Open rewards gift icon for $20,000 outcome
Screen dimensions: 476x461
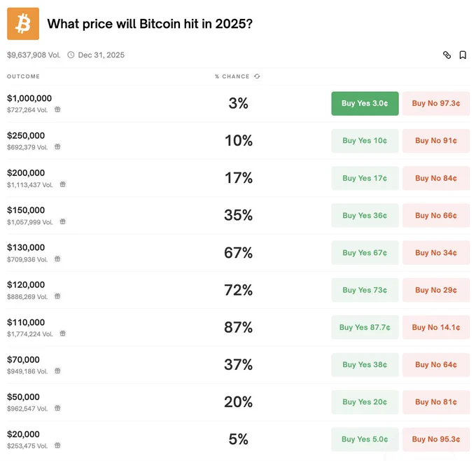tap(57, 445)
